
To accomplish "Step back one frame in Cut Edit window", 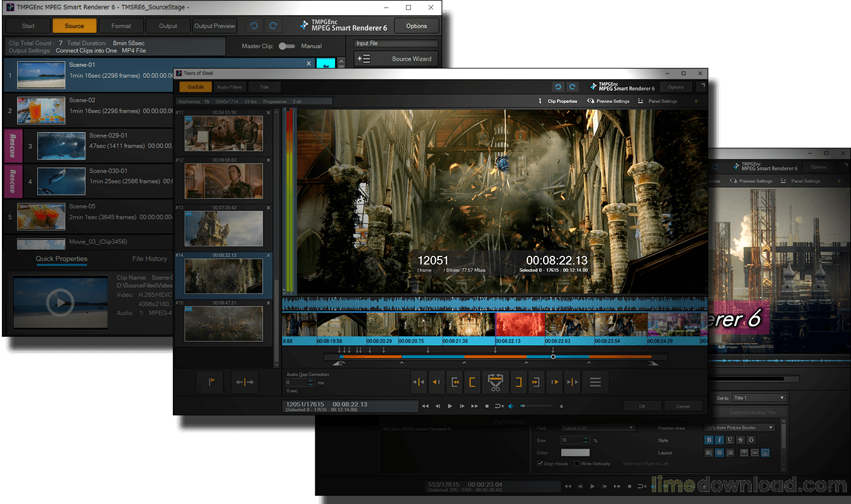I will [x=438, y=406].
